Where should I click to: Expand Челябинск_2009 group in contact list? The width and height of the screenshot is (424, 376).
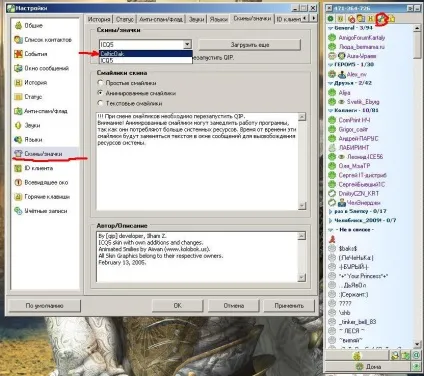pos(331,220)
